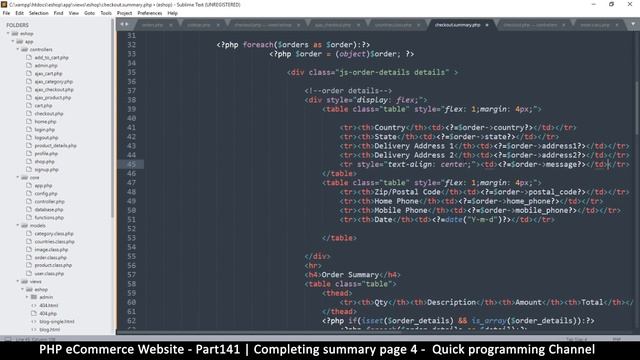Screen dimensions: 640x360
Task: Select order.class.php in sidebar
Action: (x=50, y=258)
